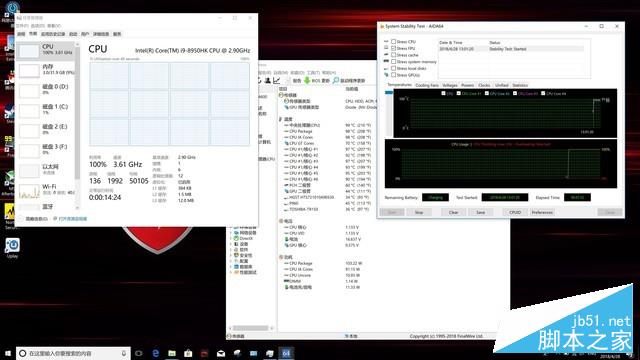Image resolution: width=640 pixels, height=360 pixels.
Task: Open the Uplay desktop shortcut
Action: [x=12, y=248]
